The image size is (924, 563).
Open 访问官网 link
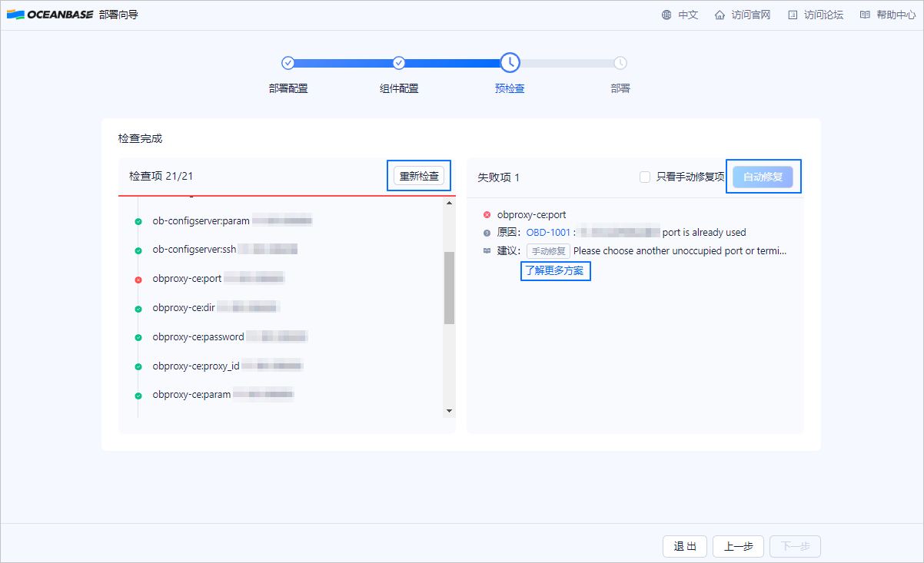coord(750,15)
